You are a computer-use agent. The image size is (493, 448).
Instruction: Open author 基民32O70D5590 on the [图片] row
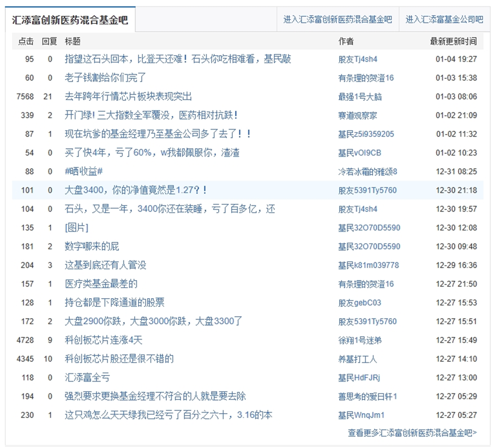369,228
